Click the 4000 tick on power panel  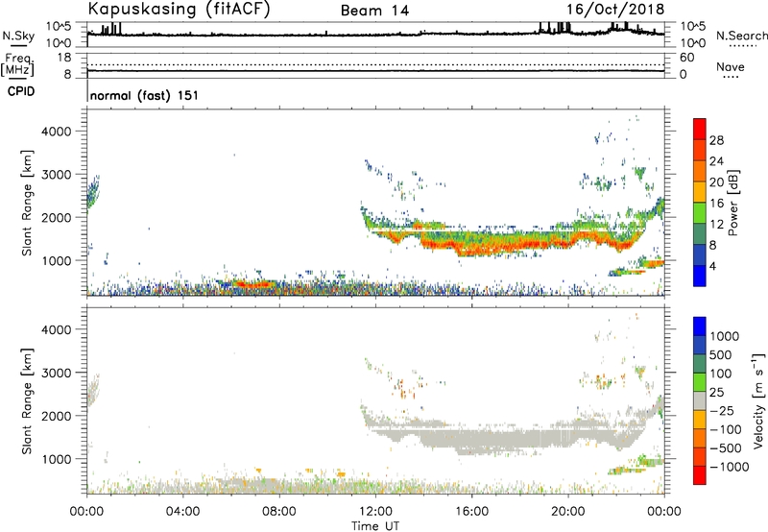[x=57, y=132]
